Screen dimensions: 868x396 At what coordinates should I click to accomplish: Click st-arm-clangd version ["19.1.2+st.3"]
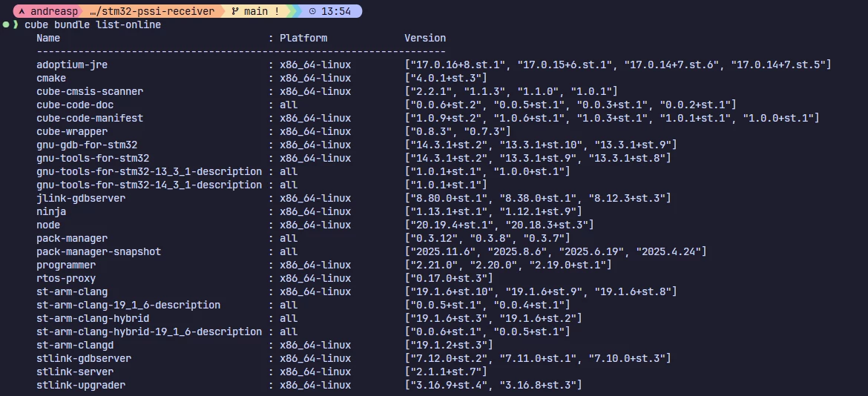click(x=448, y=345)
